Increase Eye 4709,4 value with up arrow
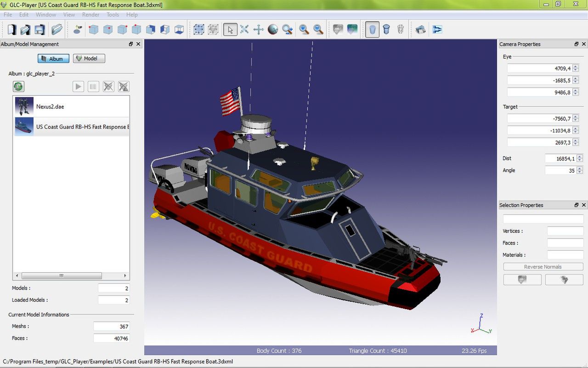The image size is (588, 368). tap(576, 67)
